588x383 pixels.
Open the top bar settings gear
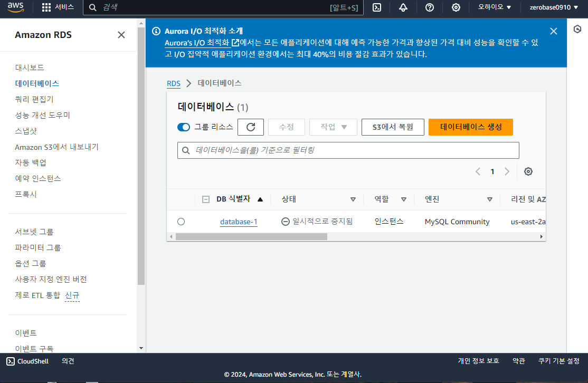pyautogui.click(x=456, y=7)
